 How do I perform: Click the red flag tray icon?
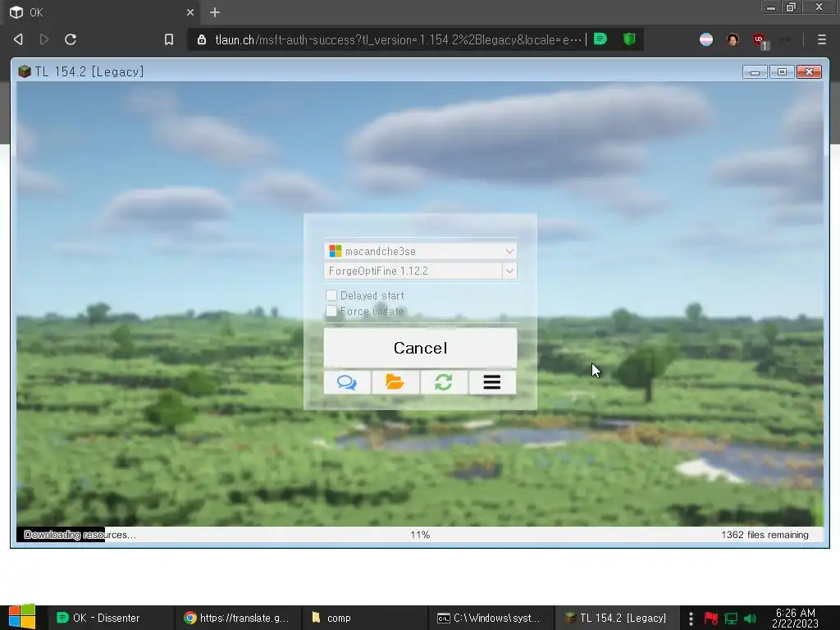click(x=711, y=619)
